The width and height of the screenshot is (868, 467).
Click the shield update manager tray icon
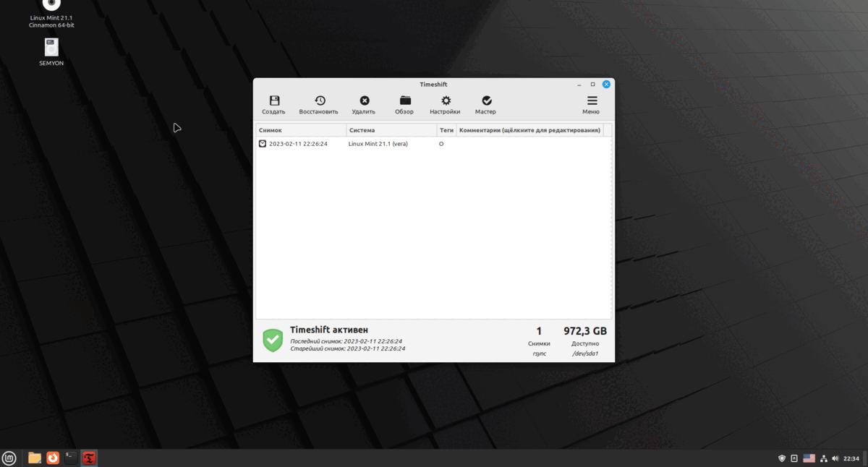782,458
